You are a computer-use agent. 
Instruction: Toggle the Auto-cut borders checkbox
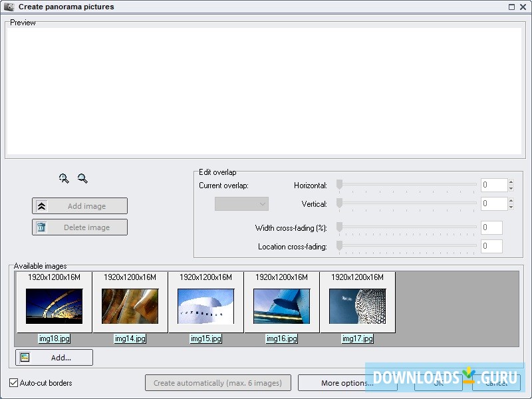click(x=13, y=383)
